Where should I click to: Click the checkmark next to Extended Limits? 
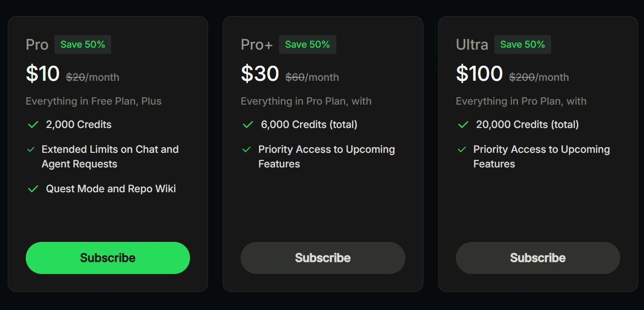31,149
